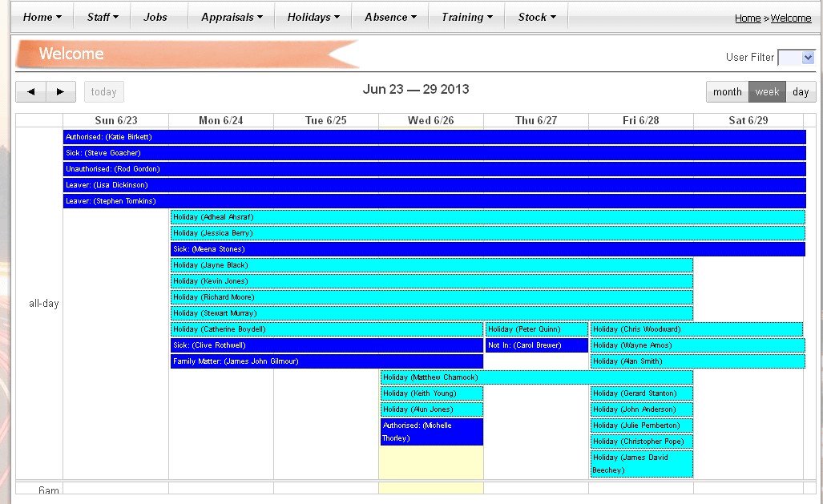Switch to week view
823x504 pixels.
(x=768, y=92)
